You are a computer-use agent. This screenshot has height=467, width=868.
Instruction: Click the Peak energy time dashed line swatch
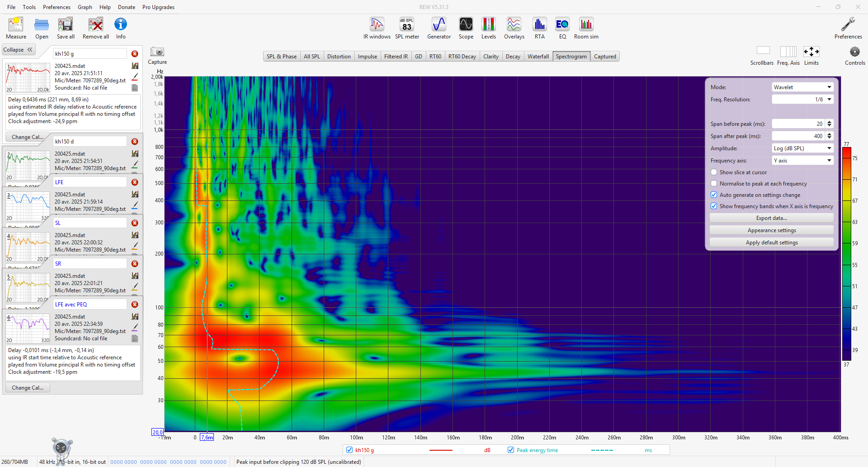[602, 450]
